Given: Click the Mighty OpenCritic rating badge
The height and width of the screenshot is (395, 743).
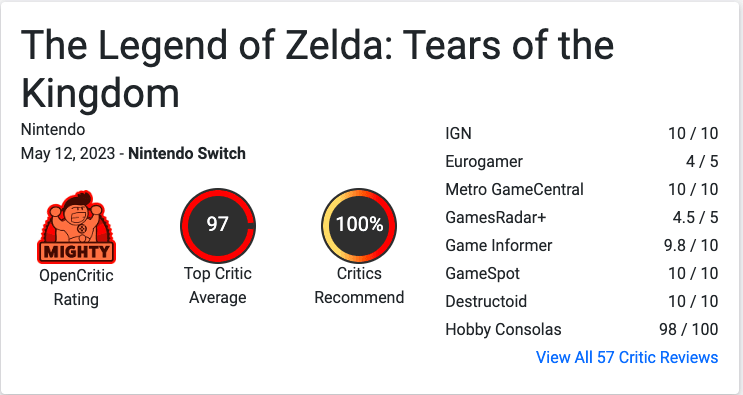Looking at the screenshot, I should tap(76, 227).
